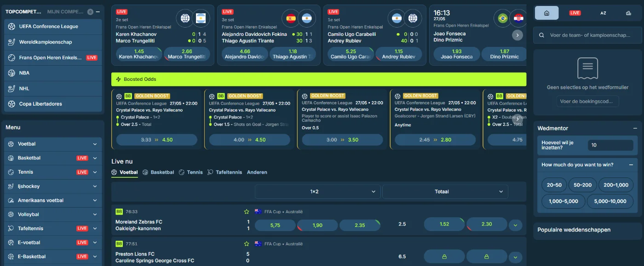The image size is (644, 266).
Task: Collapse the Wedmentor panel
Action: [x=635, y=129]
